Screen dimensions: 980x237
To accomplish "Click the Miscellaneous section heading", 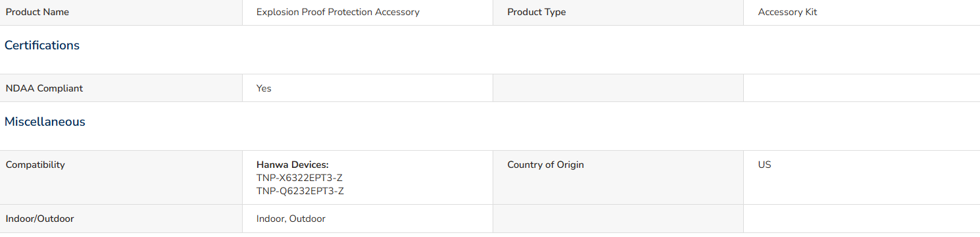I will [45, 122].
